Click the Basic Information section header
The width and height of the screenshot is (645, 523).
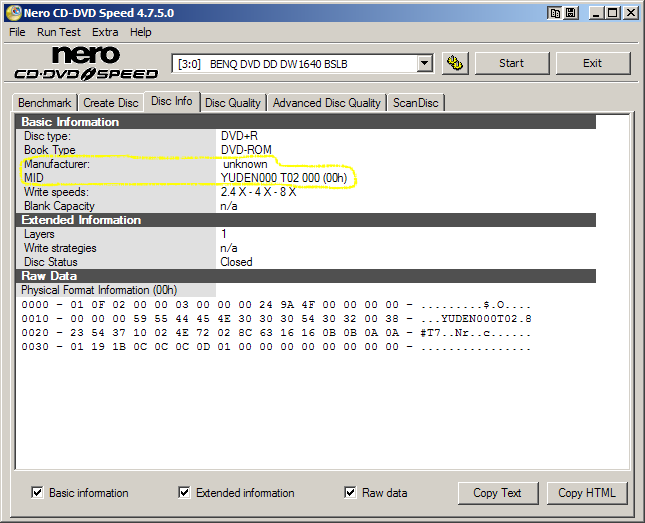(x=306, y=122)
